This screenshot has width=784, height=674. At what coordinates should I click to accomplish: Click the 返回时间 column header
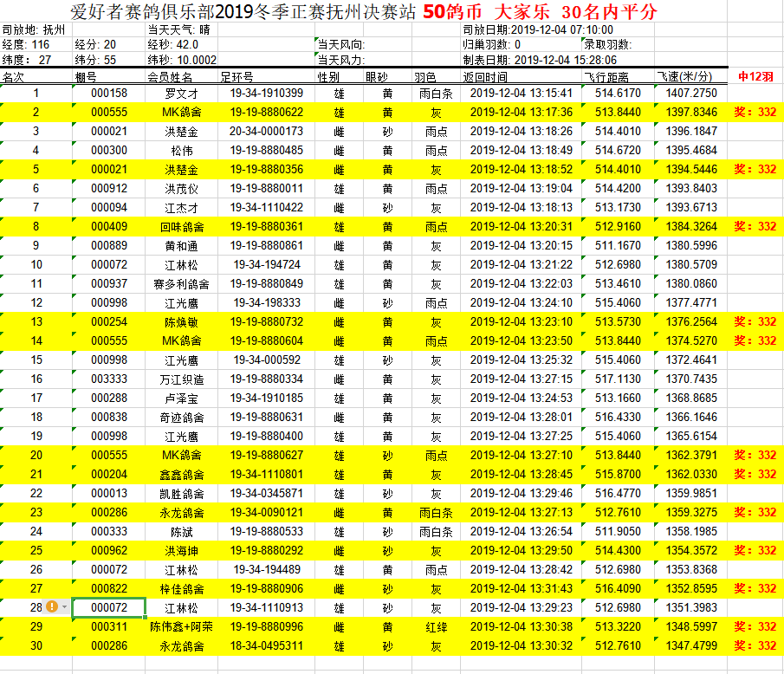485,77
